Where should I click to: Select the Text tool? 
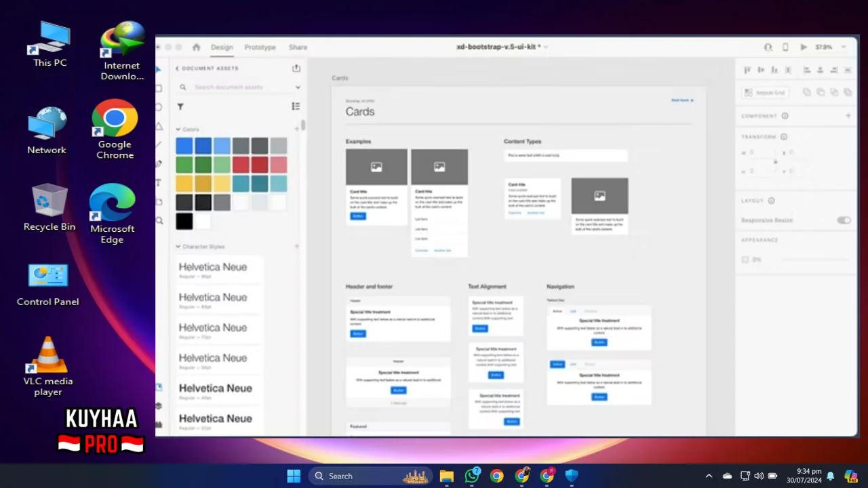point(159,183)
